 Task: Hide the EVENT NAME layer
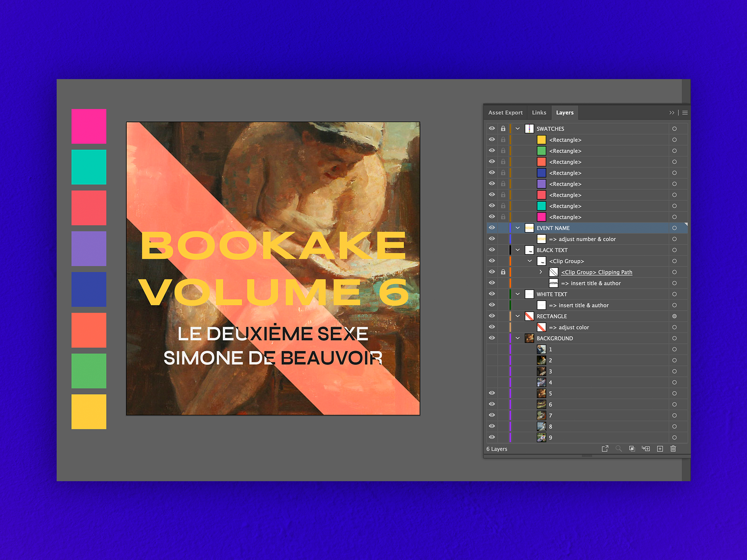coord(492,228)
